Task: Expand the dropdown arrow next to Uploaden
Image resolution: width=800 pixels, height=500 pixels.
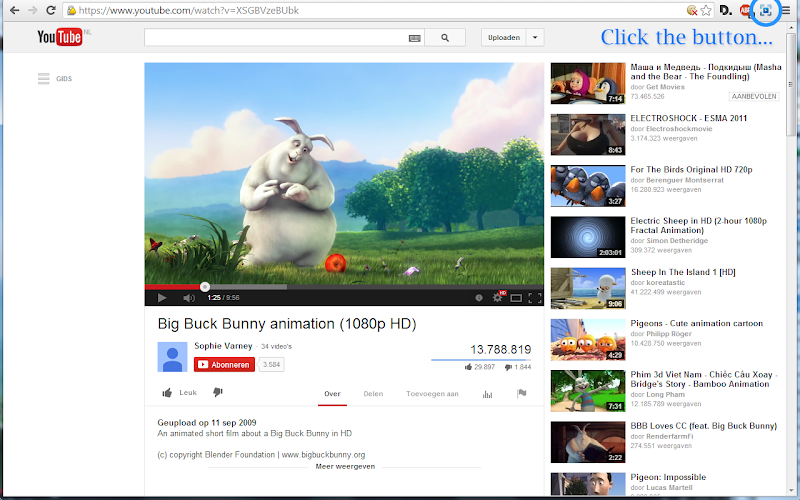Action: point(535,38)
